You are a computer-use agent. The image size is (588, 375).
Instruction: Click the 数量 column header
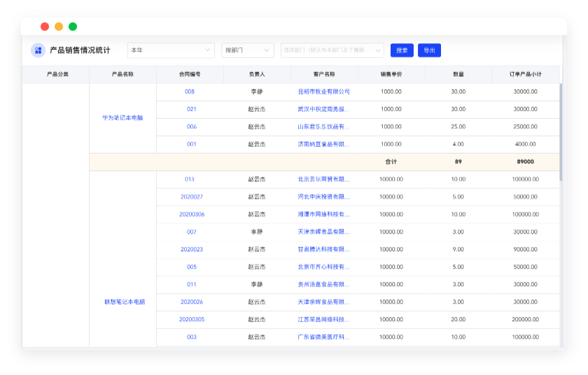pyautogui.click(x=458, y=74)
